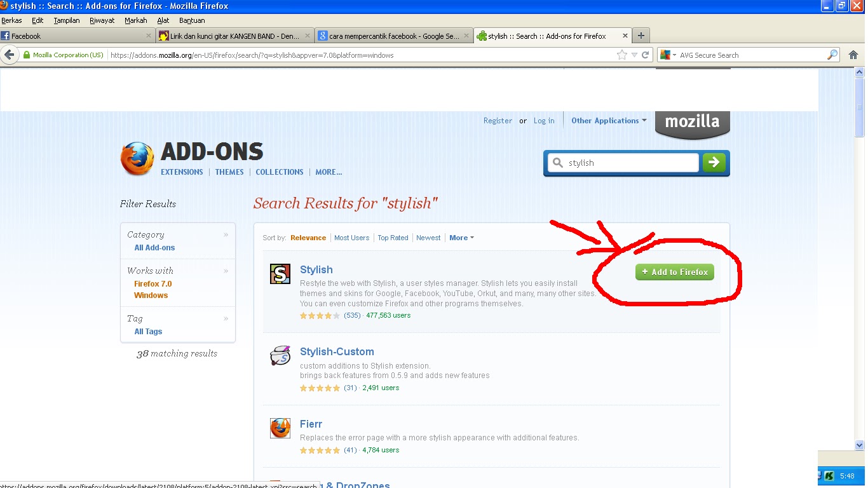
Task: Open the Bantuan menu
Action: (192, 20)
